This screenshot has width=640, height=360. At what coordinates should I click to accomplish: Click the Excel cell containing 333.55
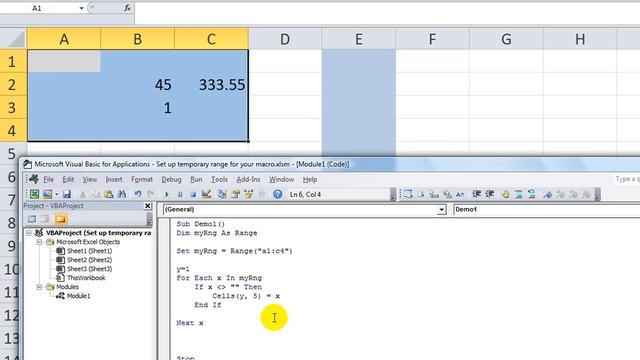click(x=211, y=84)
